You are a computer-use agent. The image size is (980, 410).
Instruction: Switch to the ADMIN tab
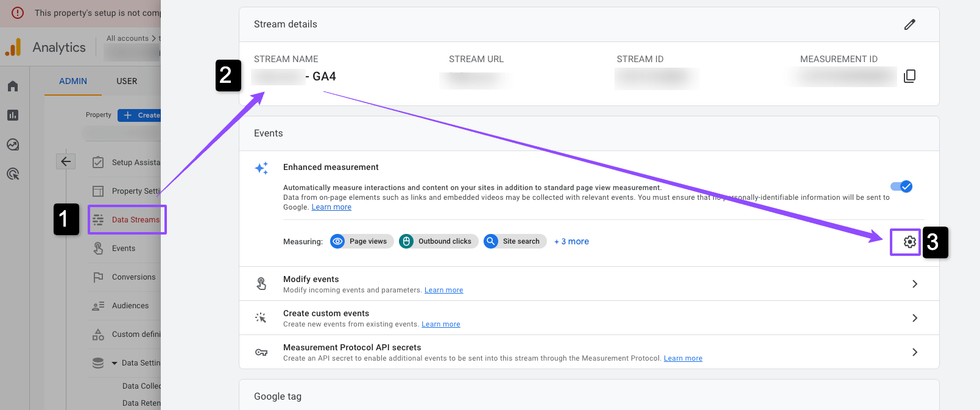[x=73, y=81]
